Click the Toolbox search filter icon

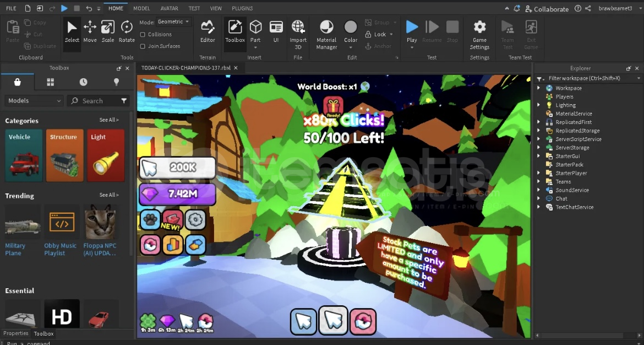[124, 101]
